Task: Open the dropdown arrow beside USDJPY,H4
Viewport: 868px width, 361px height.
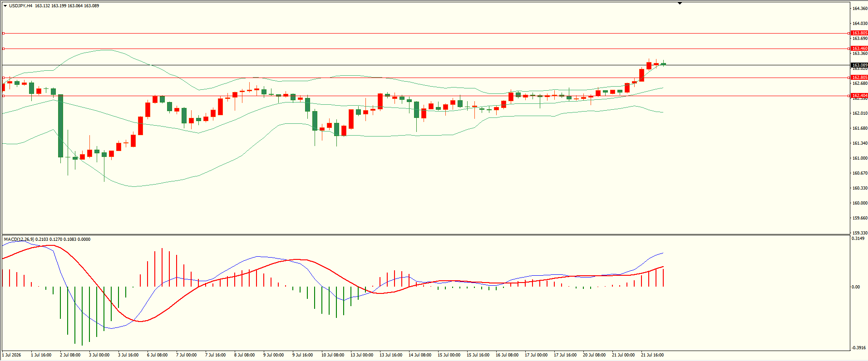Action: (x=5, y=6)
